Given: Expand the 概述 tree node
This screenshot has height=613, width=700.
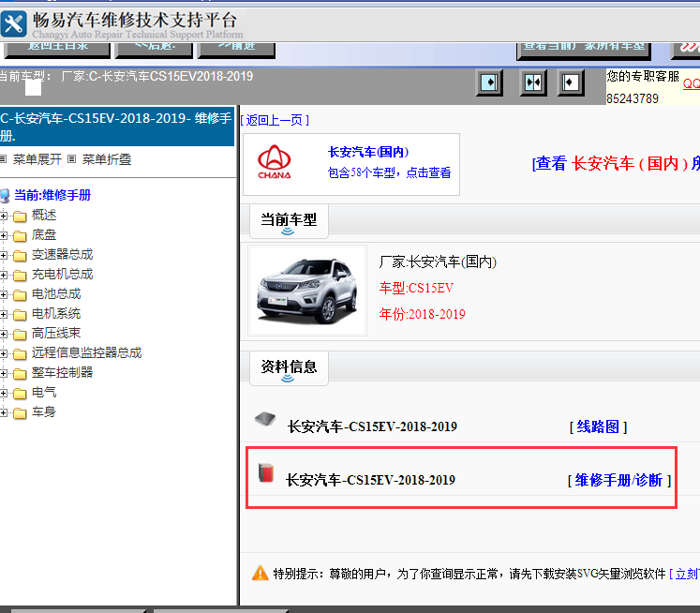Looking at the screenshot, I should (3, 217).
